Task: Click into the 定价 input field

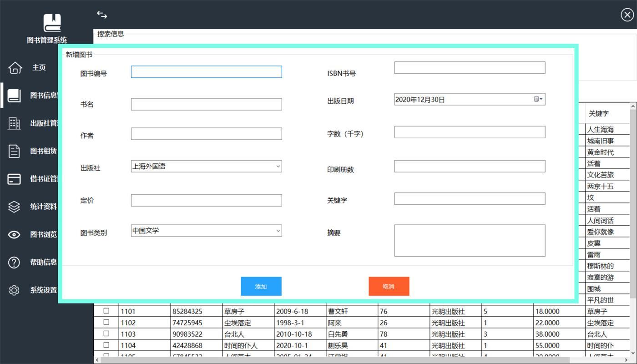Action: coord(206,200)
